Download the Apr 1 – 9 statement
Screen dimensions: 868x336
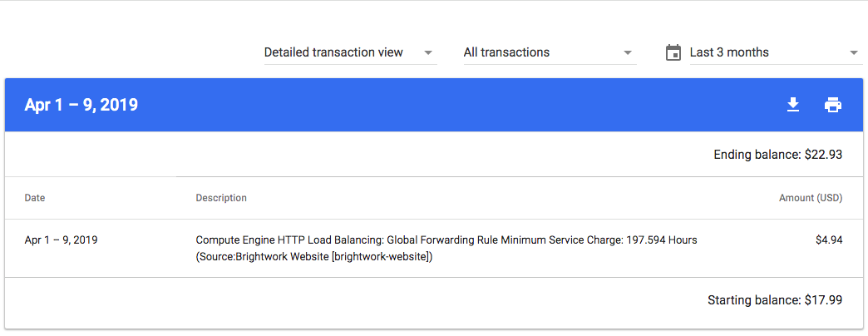pyautogui.click(x=793, y=105)
